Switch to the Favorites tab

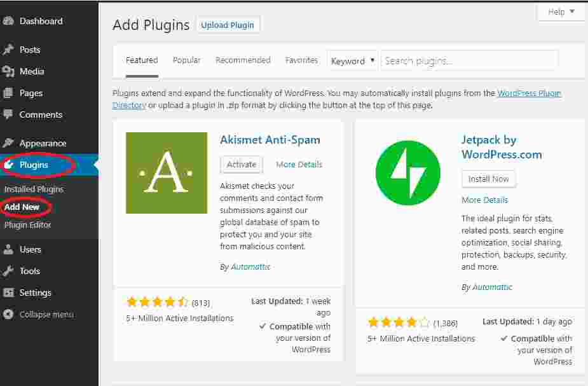(x=301, y=60)
